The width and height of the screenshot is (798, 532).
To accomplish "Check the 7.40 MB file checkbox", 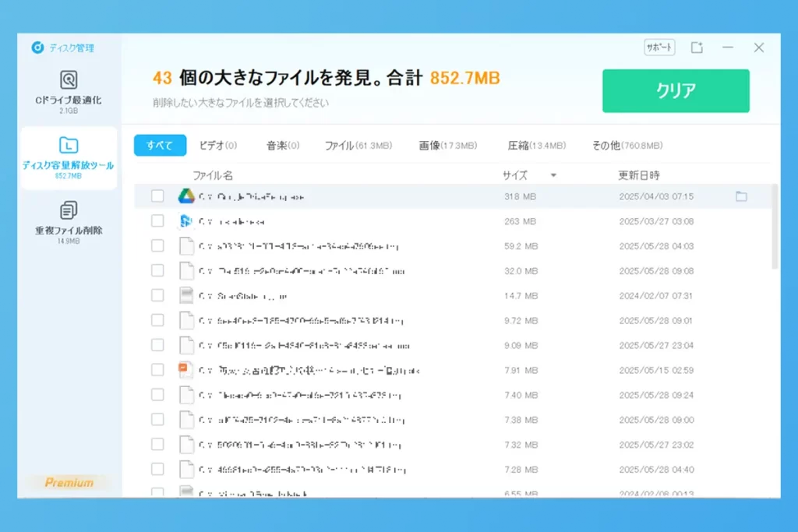I will click(157, 395).
